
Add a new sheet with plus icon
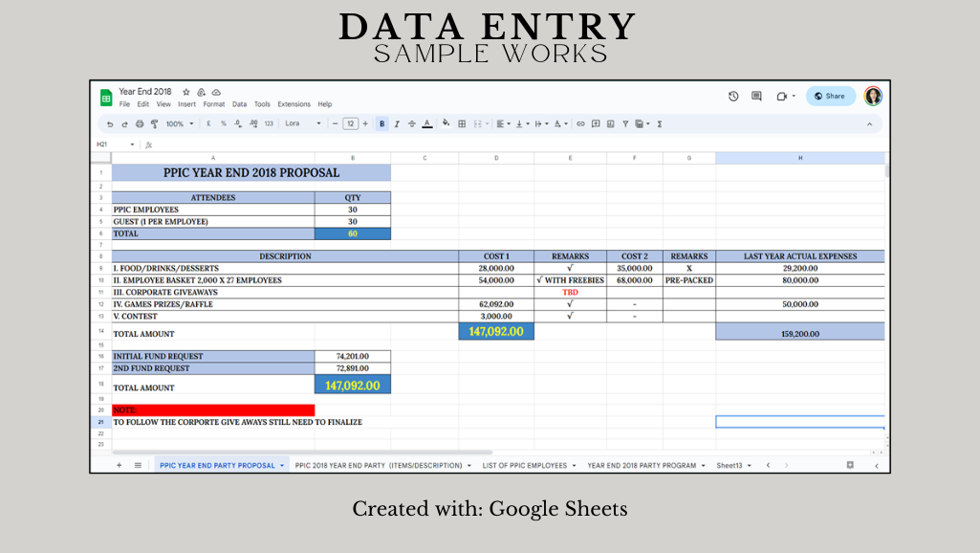pyautogui.click(x=119, y=465)
